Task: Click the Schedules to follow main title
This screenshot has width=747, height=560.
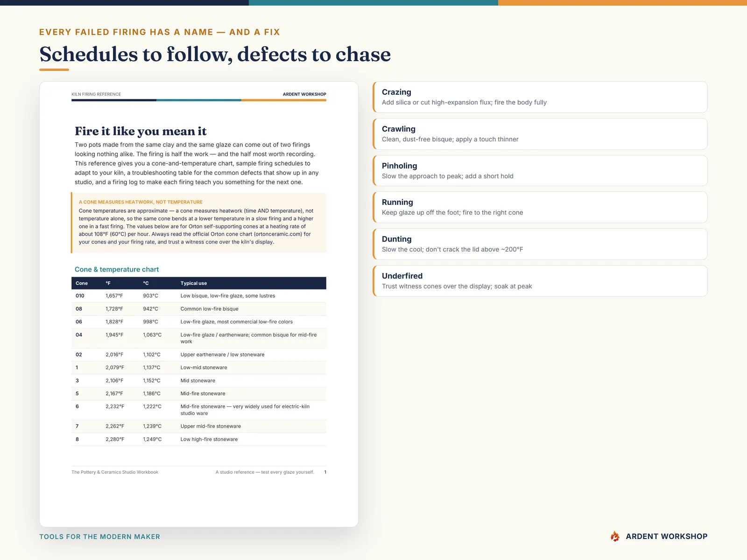Action: 215,54
